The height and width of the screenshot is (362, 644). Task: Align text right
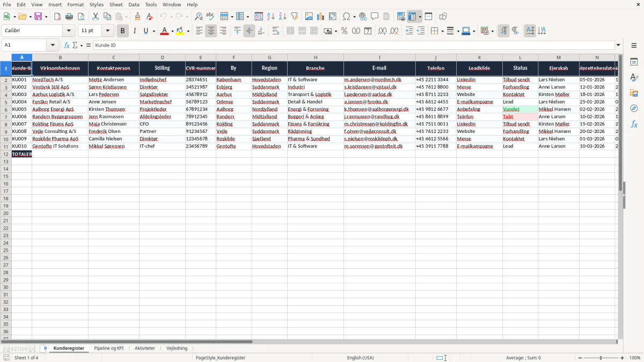pos(223,31)
